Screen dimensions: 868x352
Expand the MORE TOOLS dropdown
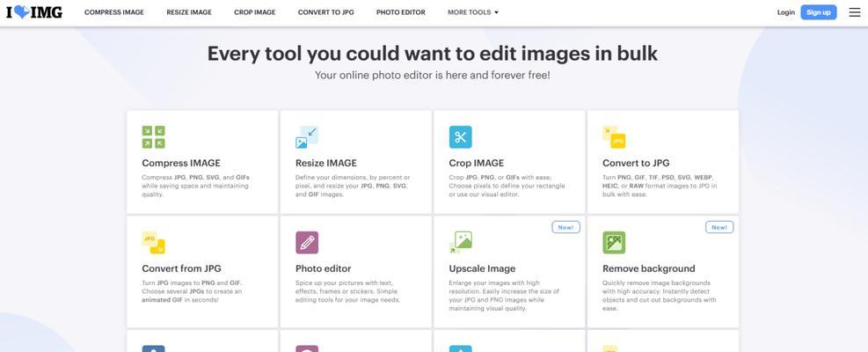click(473, 12)
